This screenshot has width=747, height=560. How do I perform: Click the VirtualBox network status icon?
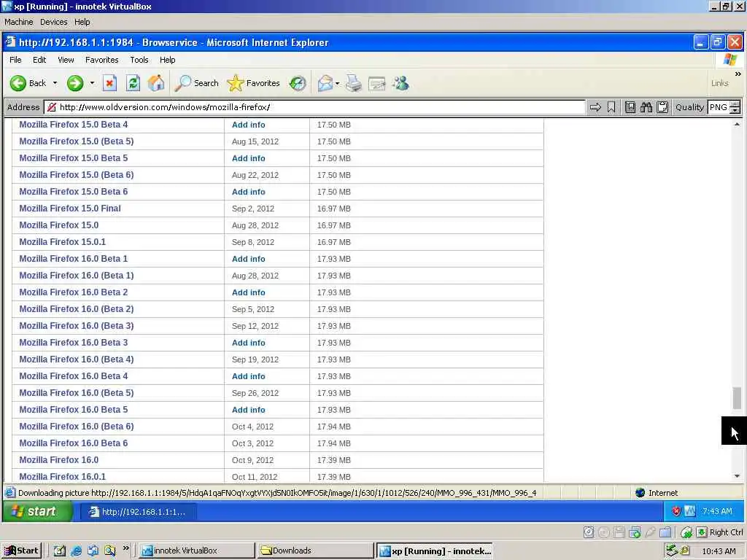pos(635,532)
